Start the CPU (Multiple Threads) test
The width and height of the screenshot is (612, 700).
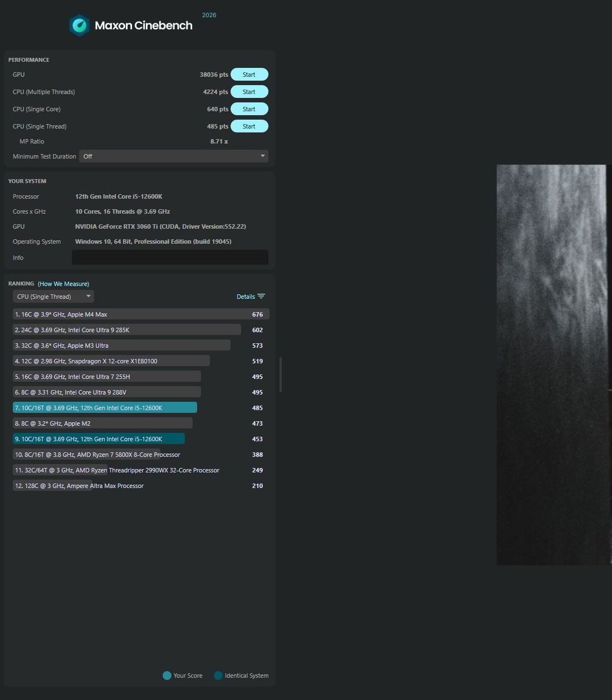pos(249,92)
